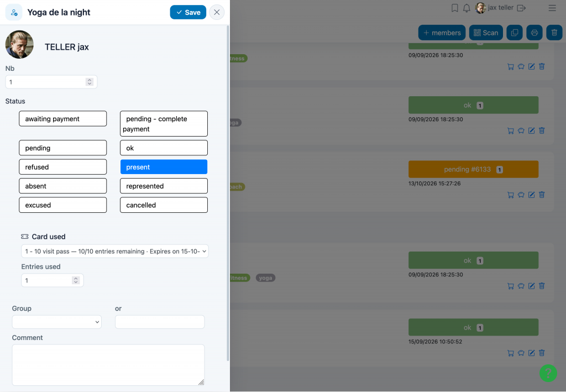Click the cart icon in the pending #6133 row
Screen dimensions: 566x392
(510, 195)
